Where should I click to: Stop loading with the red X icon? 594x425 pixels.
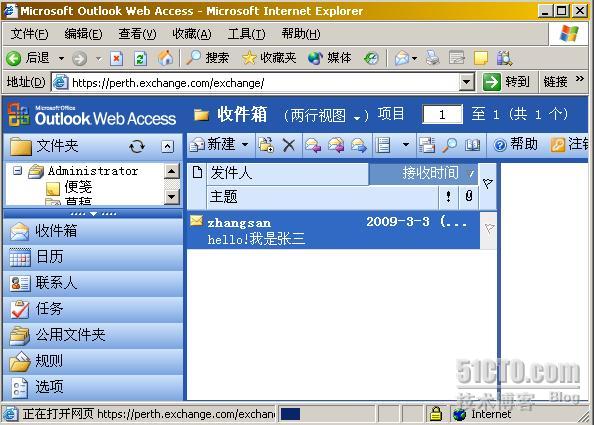pos(117,58)
